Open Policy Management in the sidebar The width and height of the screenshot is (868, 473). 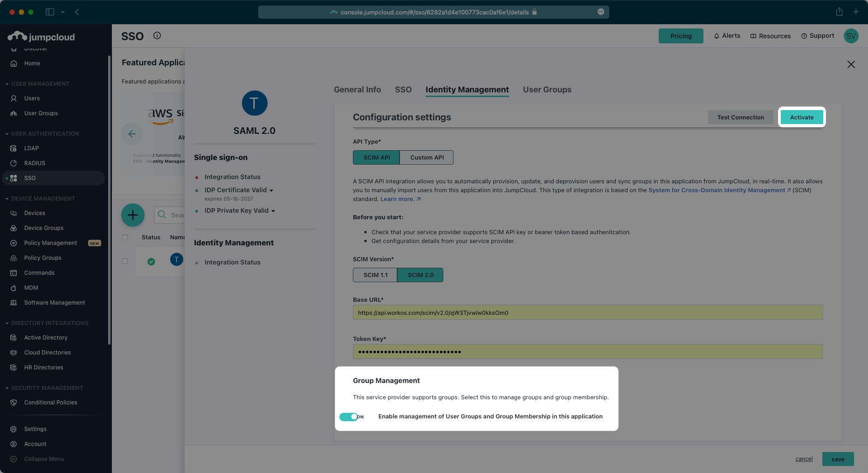50,243
